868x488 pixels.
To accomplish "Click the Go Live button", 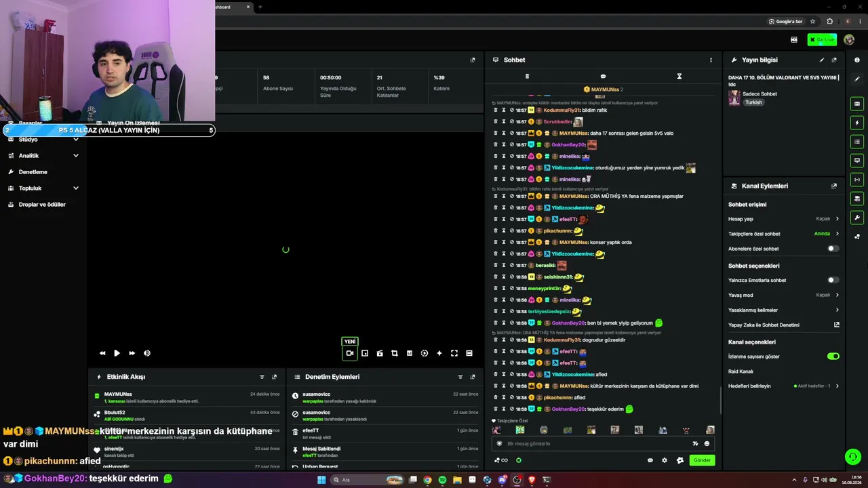I will pyautogui.click(x=822, y=40).
